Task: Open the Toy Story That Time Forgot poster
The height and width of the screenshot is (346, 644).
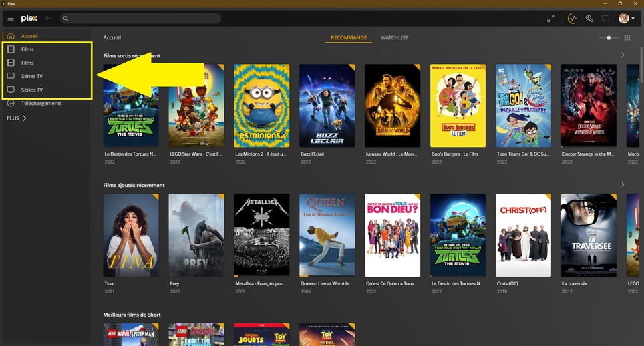Action: [327, 335]
